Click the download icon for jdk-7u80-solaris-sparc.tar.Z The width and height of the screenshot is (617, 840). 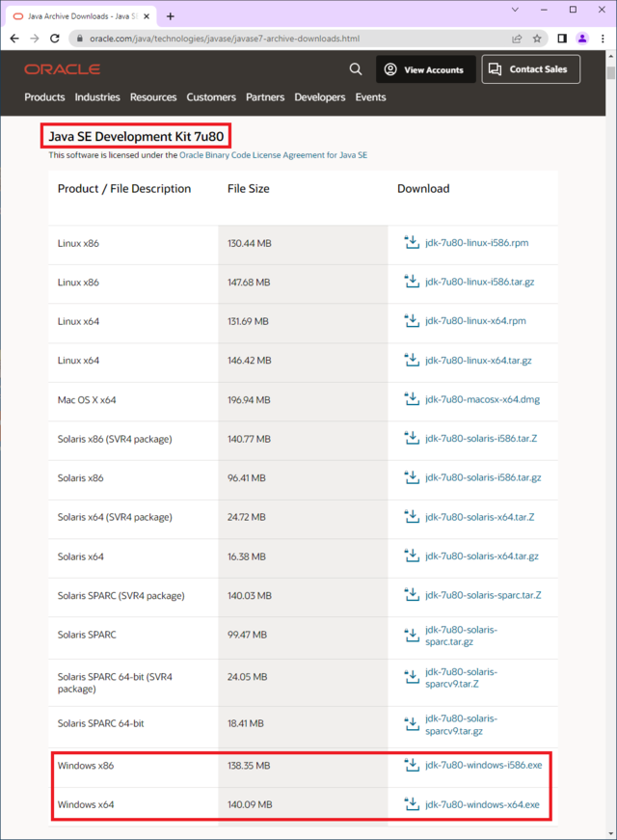412,595
